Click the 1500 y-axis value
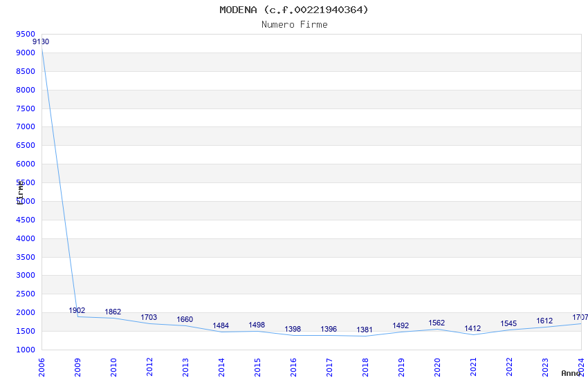 pyautogui.click(x=26, y=331)
